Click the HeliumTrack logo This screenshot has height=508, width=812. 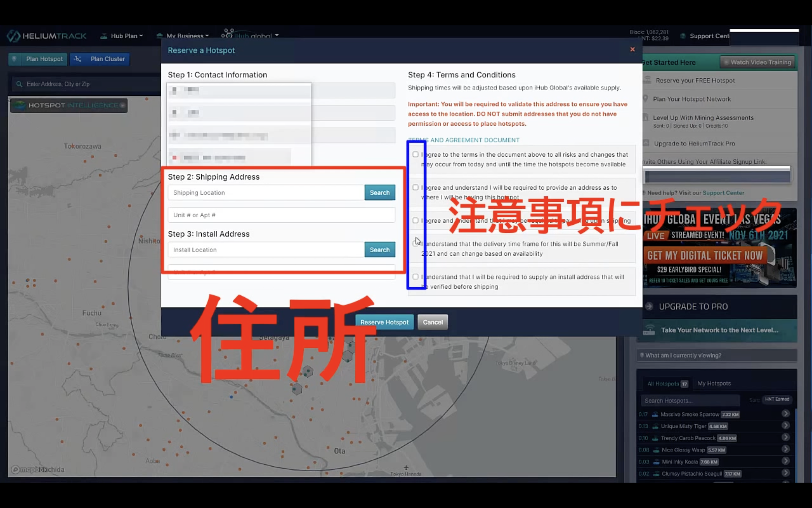tap(47, 36)
